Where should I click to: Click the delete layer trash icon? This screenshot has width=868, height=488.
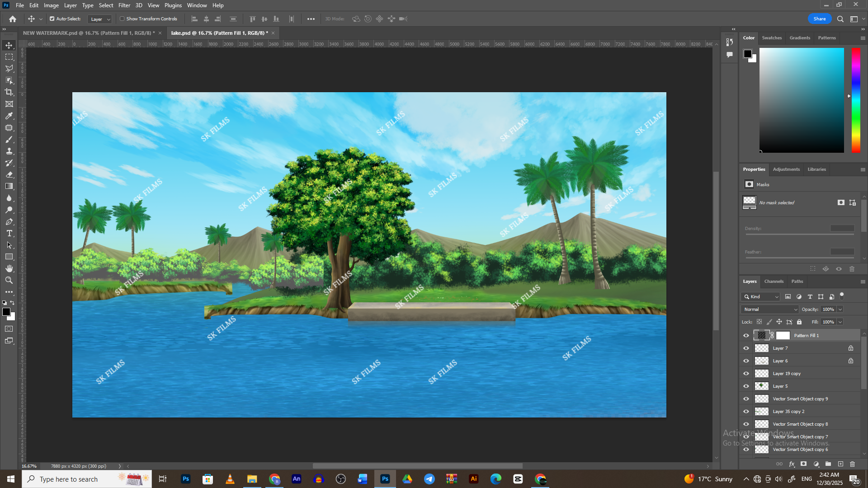coord(852,464)
